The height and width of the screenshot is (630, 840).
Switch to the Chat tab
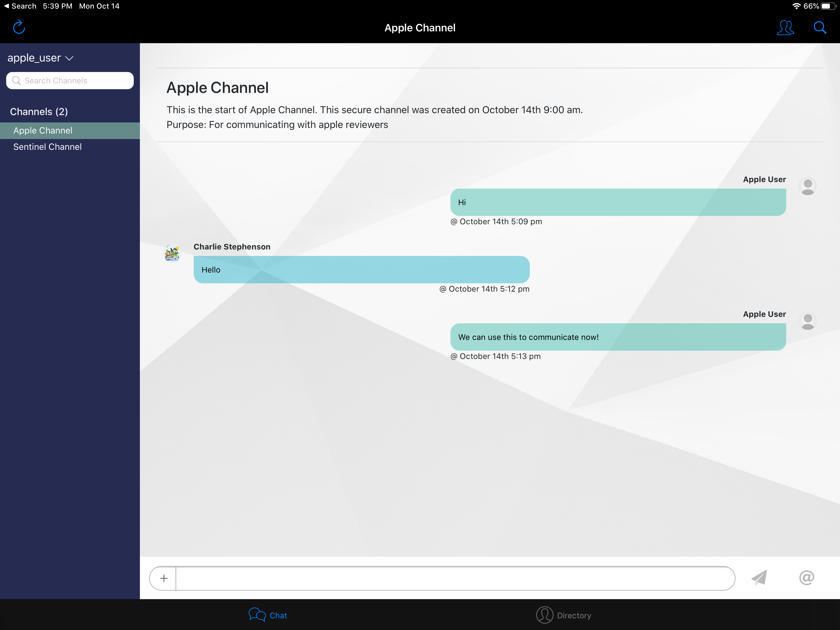coord(268,615)
